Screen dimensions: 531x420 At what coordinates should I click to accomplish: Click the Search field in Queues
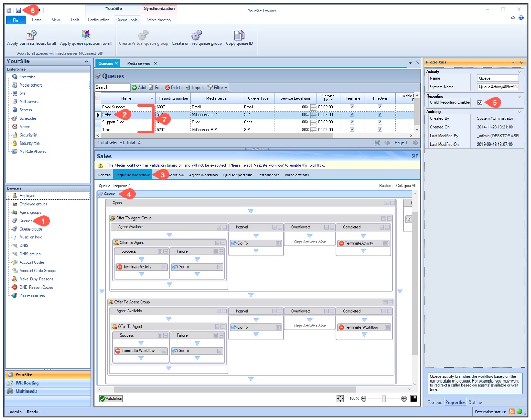pyautogui.click(x=112, y=88)
